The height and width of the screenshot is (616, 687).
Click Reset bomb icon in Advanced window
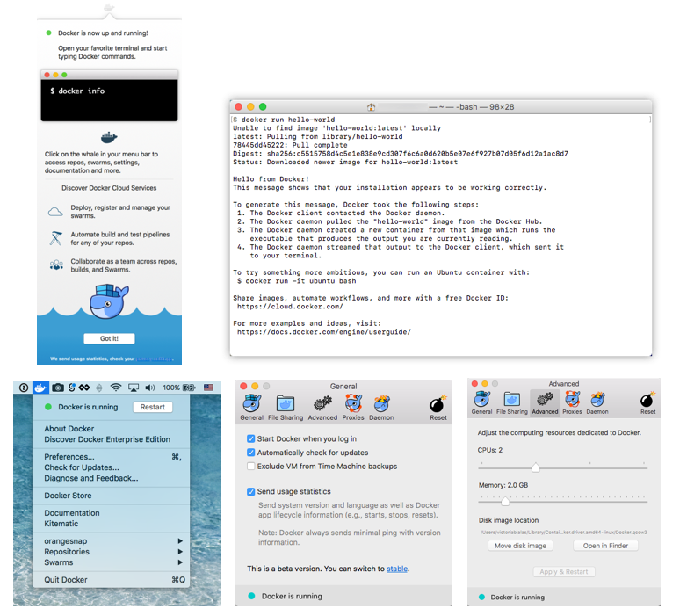point(647,402)
